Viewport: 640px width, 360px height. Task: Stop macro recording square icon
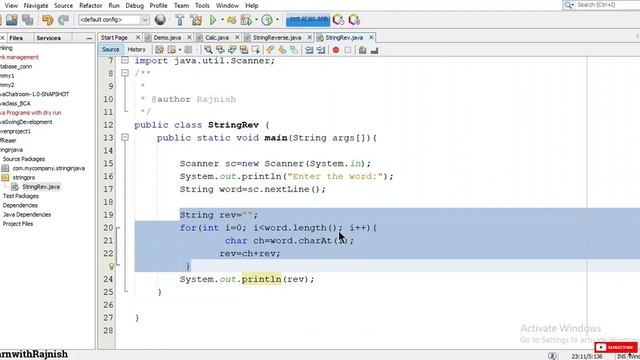click(348, 50)
